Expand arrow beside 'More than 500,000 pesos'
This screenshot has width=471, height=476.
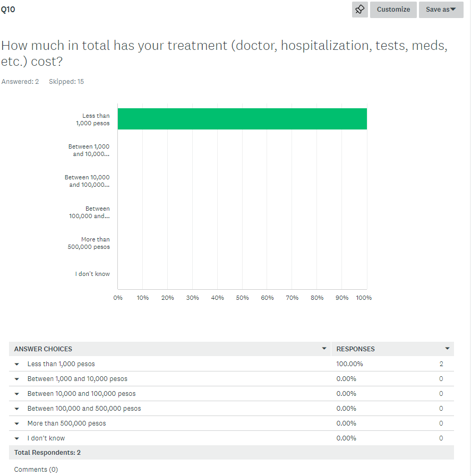point(17,423)
